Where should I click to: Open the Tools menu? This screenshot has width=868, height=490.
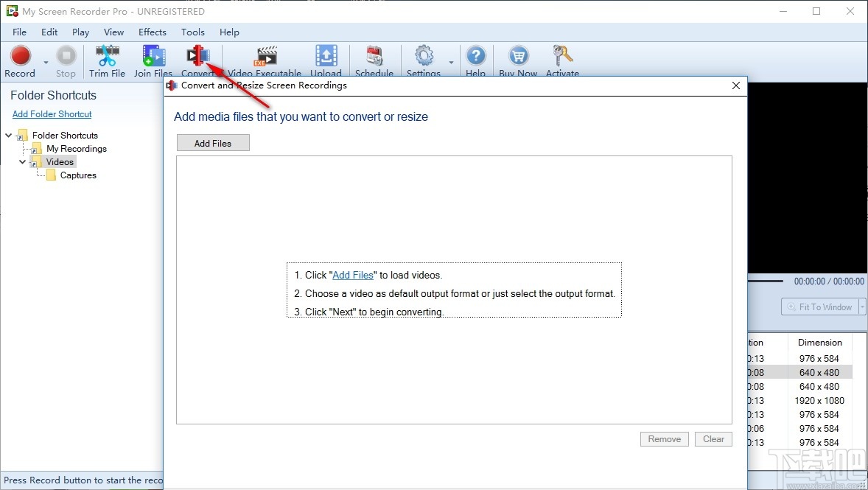click(192, 32)
